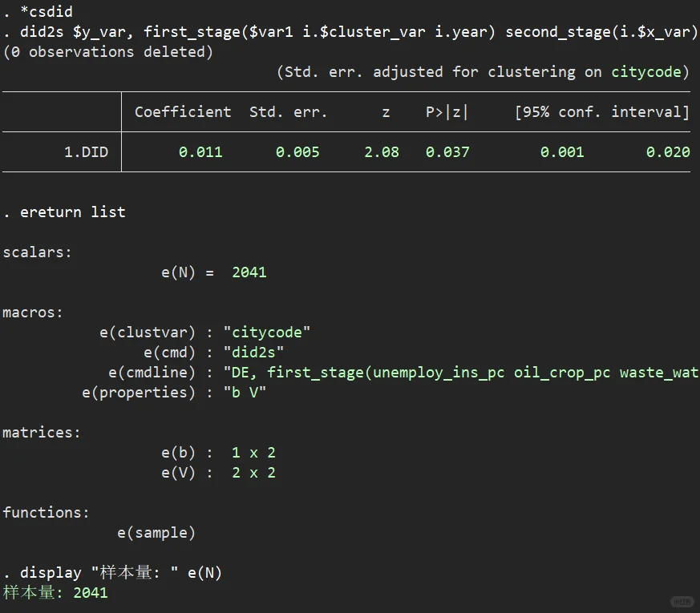Click the e(V) dimensions "2 x 2"
The width and height of the screenshot is (700, 613).
253,473
